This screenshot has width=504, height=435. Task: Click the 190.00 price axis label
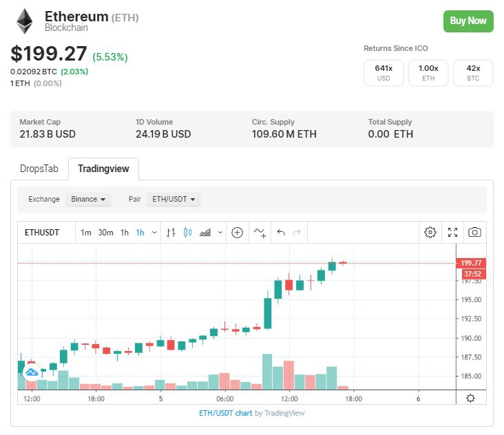(x=471, y=338)
